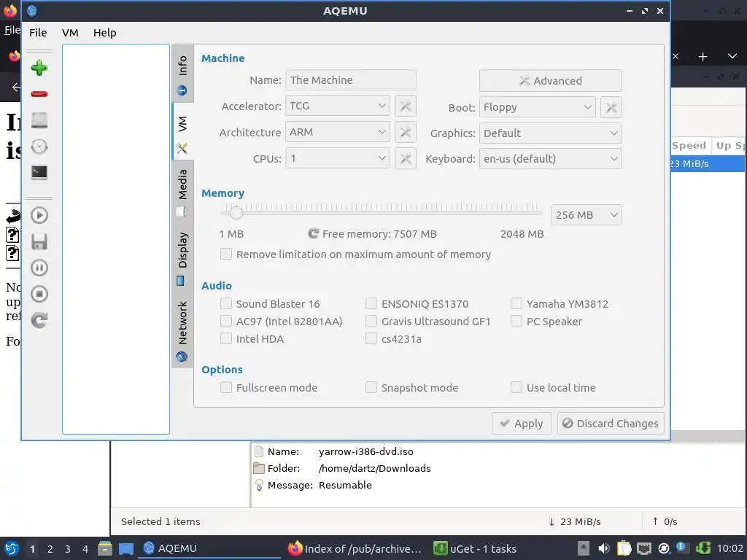
Task: Switch to the Media tab
Action: point(182,190)
